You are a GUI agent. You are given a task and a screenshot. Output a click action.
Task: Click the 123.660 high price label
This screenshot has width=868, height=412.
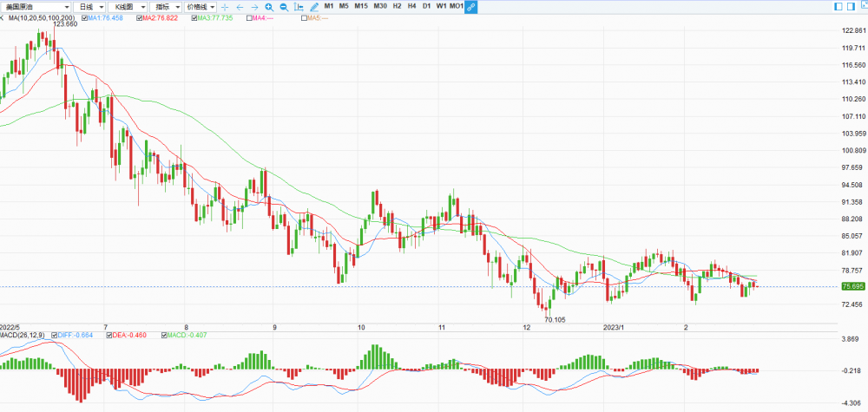[x=65, y=24]
